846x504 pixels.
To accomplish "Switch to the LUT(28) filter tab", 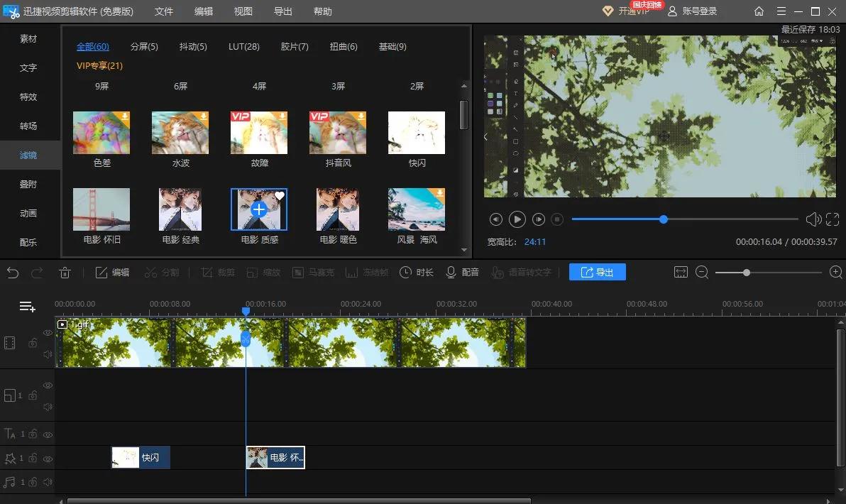I will pos(243,47).
